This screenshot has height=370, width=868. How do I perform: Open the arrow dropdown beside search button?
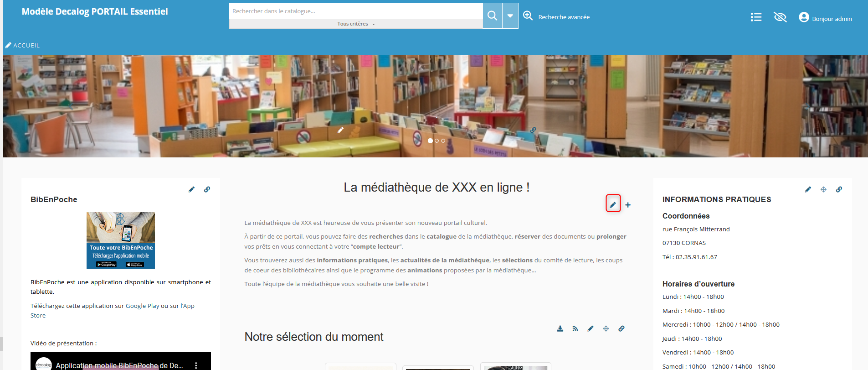tap(510, 16)
